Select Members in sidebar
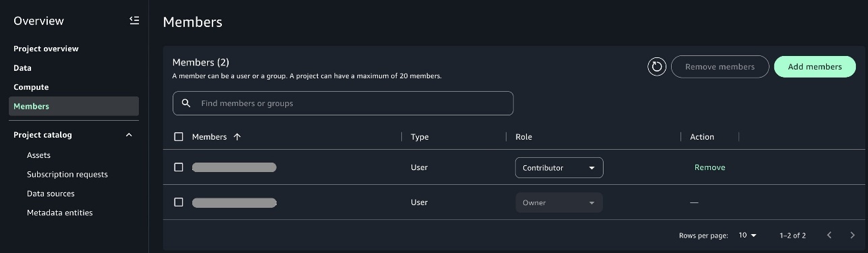 74,107
